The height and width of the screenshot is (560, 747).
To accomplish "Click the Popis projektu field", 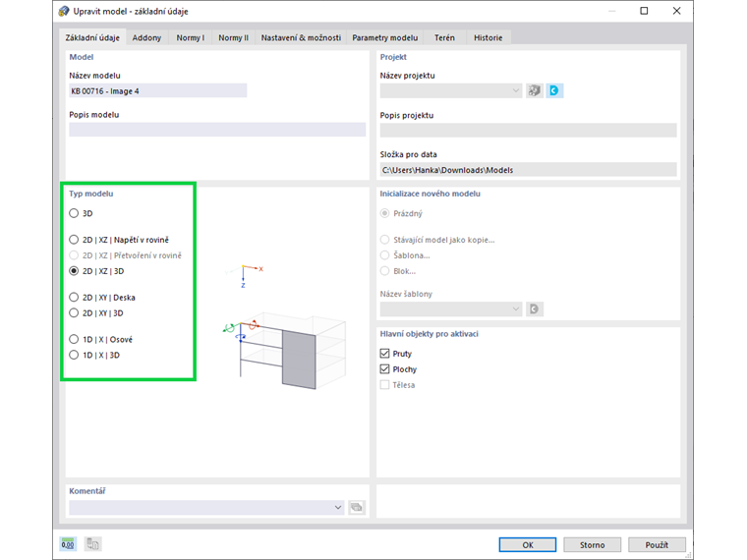I will (529, 131).
